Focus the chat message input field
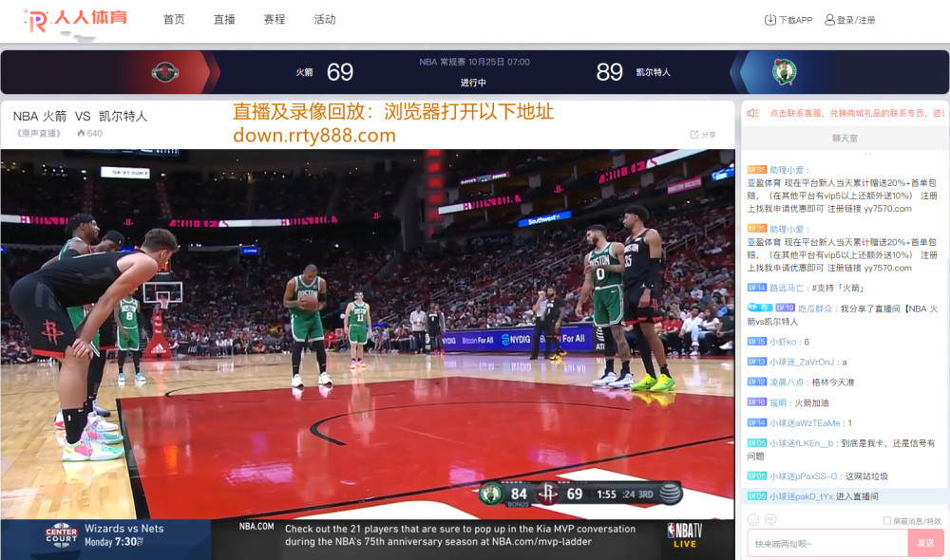950x560 pixels. pos(827,544)
